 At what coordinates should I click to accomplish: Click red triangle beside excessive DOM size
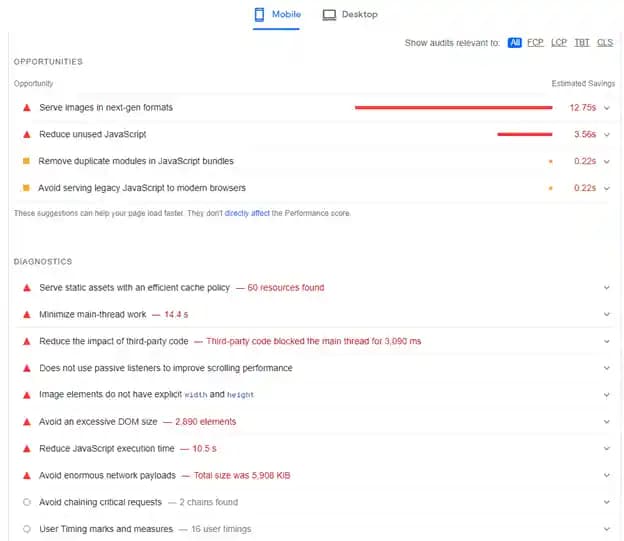(x=27, y=422)
